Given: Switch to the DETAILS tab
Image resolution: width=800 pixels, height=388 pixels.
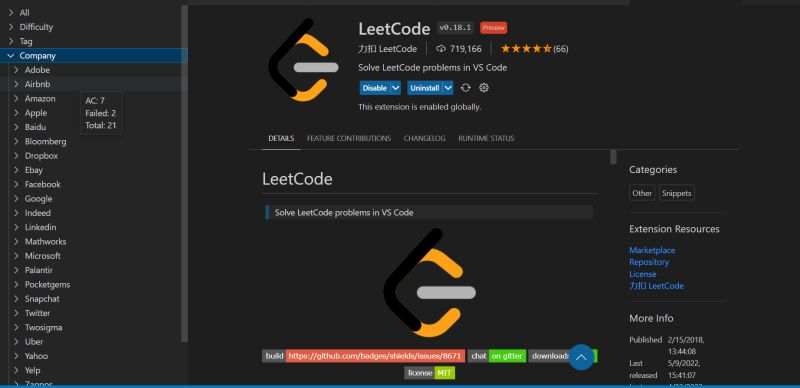Looking at the screenshot, I should tap(281, 138).
